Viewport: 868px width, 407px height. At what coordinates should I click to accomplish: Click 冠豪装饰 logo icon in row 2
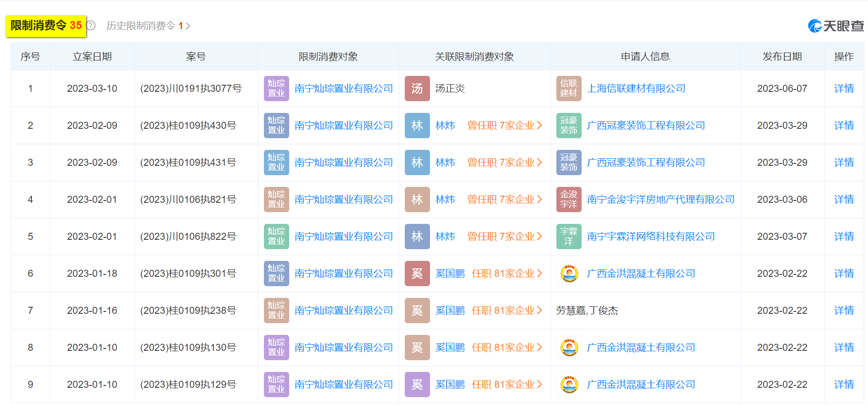(569, 126)
